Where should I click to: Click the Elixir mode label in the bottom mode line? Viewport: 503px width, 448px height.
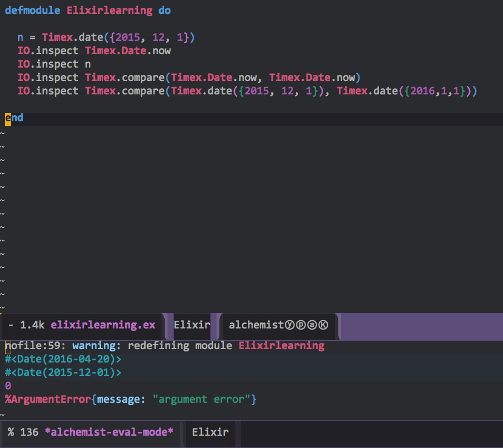point(210,432)
